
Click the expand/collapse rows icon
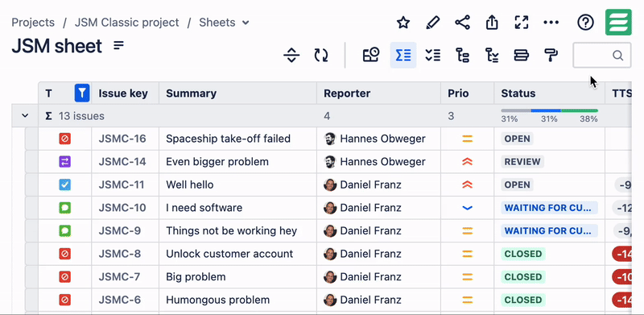tap(291, 55)
